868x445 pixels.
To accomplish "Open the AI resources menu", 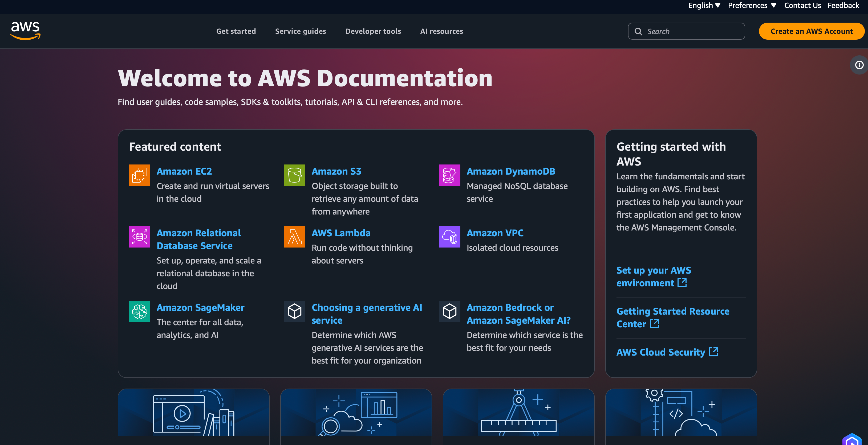I will click(x=441, y=31).
